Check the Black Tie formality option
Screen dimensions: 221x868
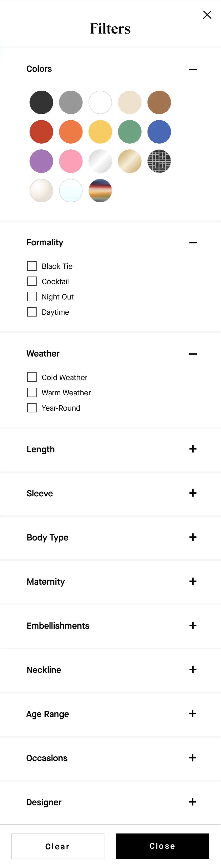(x=32, y=266)
